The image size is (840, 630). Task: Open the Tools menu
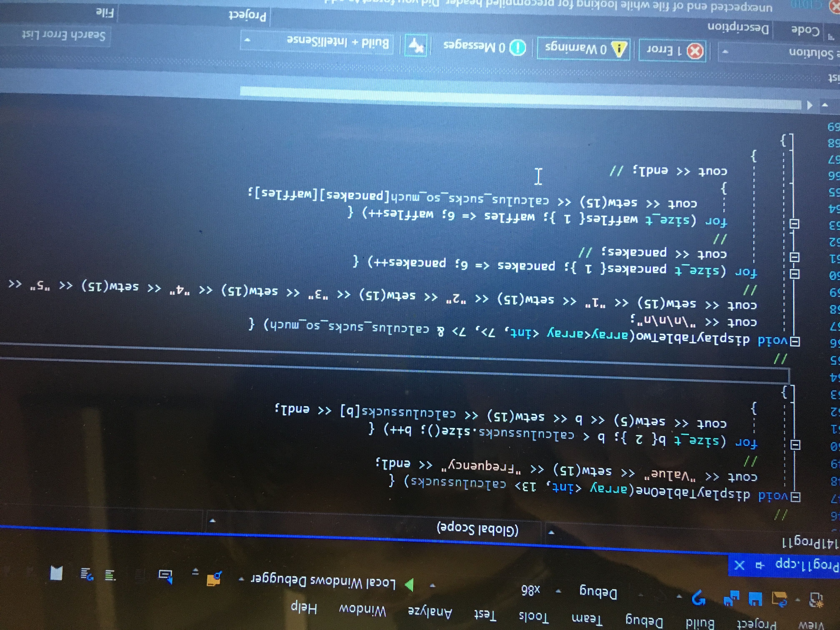click(534, 617)
